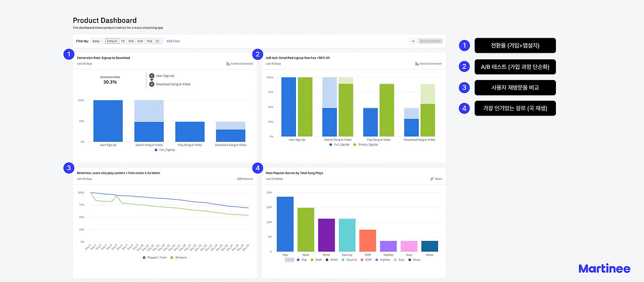This screenshot has height=282, width=644.
Task: Click Funnel Conversion icon on Conversion Rate chart
Action: pyautogui.click(x=228, y=64)
